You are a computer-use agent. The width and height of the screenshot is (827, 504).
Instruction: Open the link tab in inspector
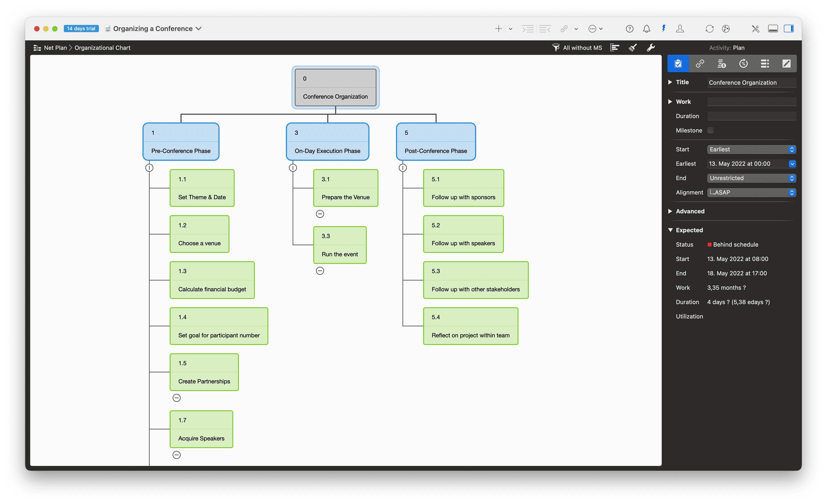[700, 63]
